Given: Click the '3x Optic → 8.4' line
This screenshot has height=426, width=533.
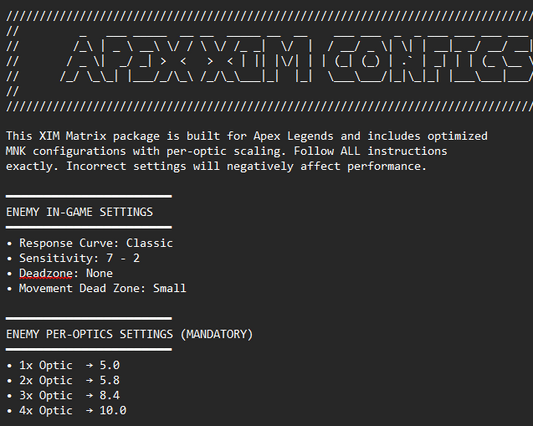Looking at the screenshot, I should (x=63, y=395).
